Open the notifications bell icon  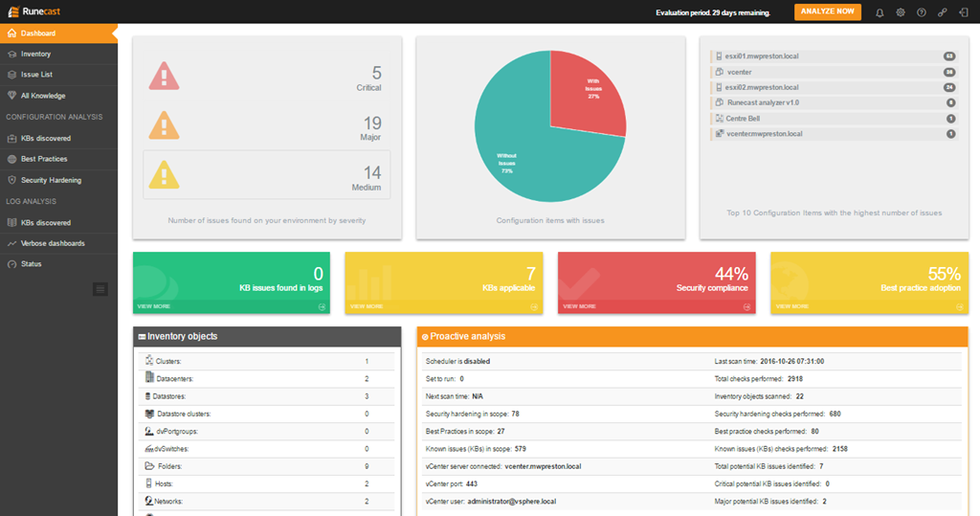880,12
